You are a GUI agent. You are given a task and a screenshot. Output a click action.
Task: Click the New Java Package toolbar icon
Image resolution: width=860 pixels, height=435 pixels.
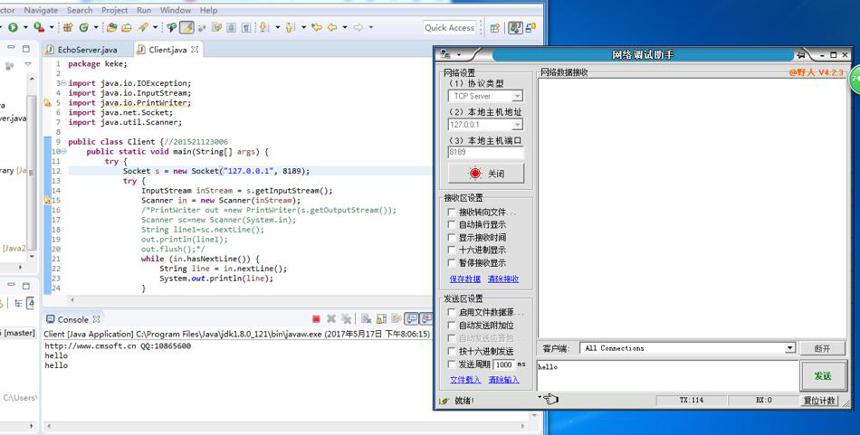[68, 27]
